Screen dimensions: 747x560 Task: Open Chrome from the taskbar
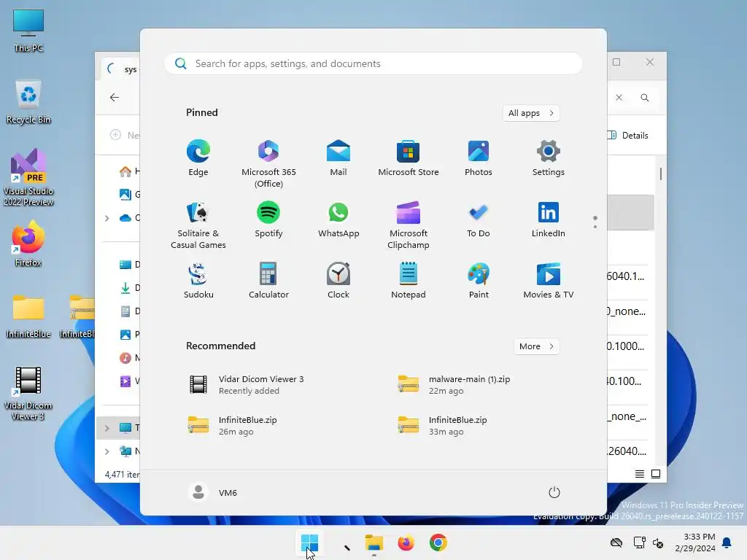click(x=438, y=542)
